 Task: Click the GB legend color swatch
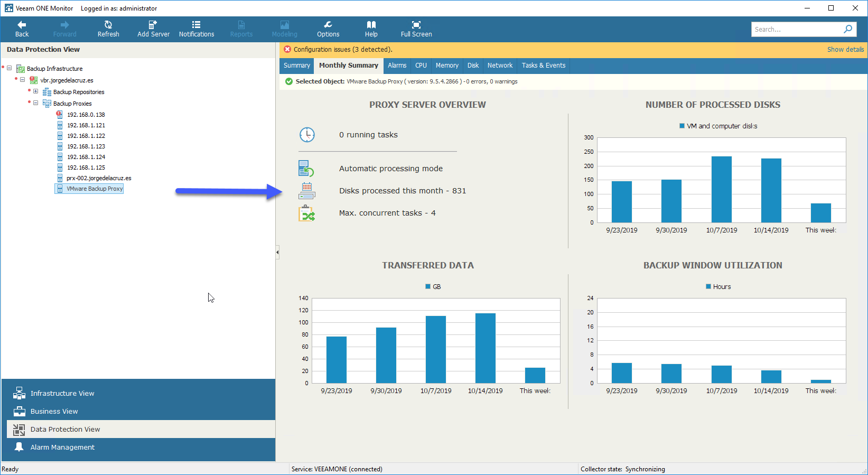(x=428, y=286)
